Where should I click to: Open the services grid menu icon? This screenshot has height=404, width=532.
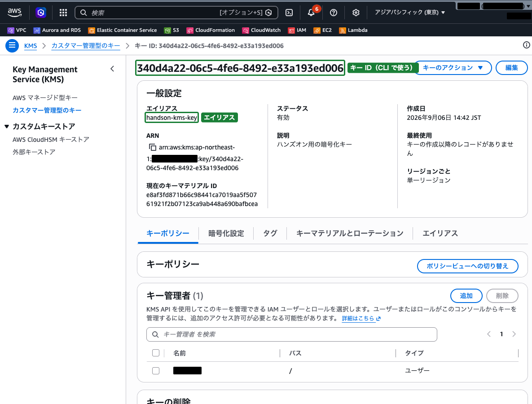[x=63, y=13]
